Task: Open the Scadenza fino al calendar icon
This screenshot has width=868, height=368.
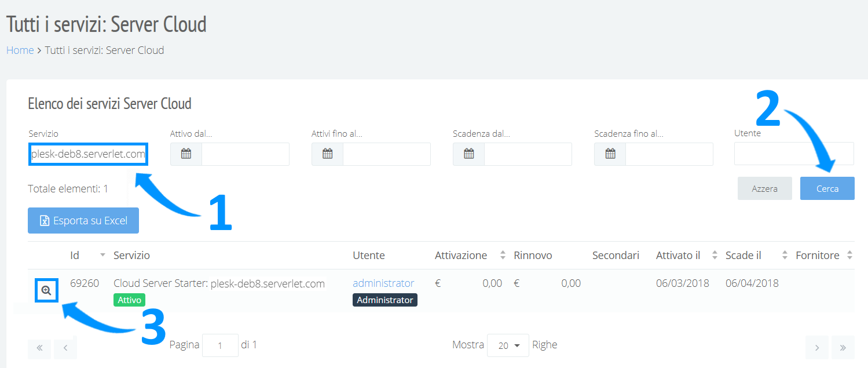Action: click(610, 154)
